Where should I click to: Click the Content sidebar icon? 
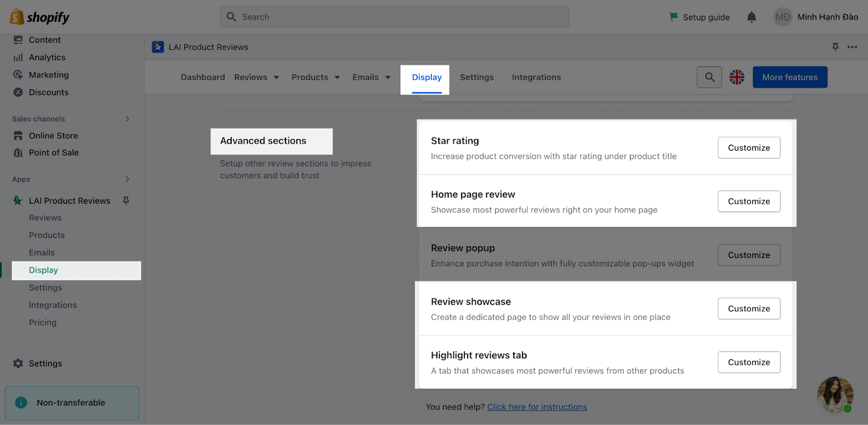18,40
